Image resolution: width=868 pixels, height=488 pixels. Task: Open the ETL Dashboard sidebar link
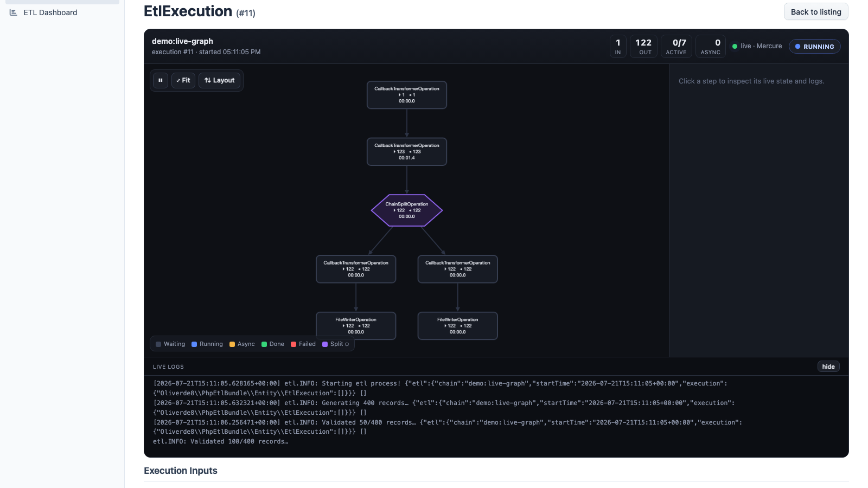50,12
